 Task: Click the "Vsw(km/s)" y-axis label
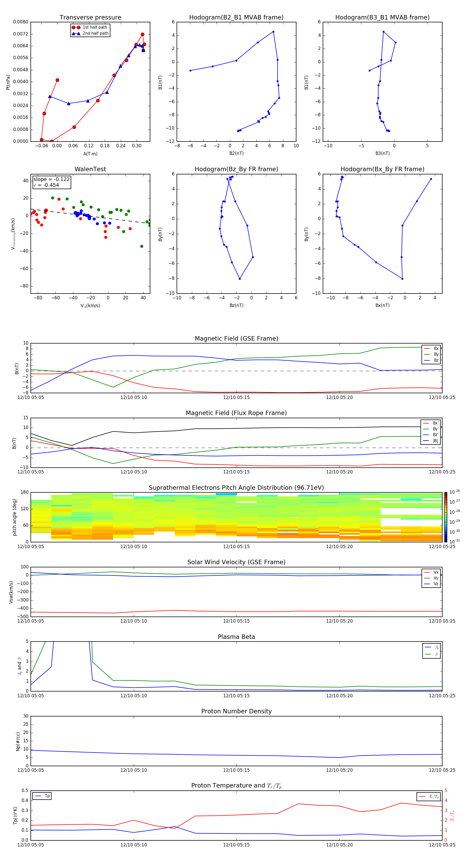[11, 592]
